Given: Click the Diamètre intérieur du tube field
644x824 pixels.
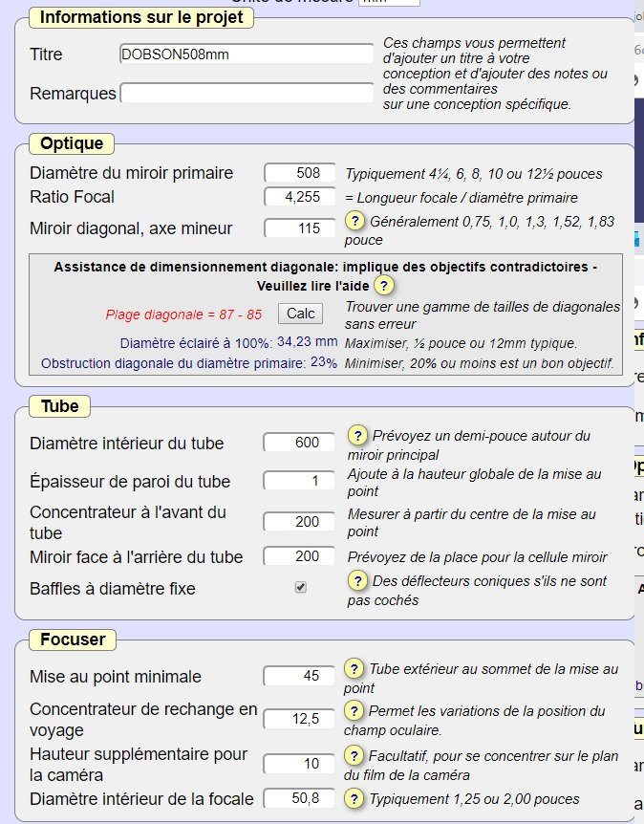Looking at the screenshot, I should coord(299,443).
